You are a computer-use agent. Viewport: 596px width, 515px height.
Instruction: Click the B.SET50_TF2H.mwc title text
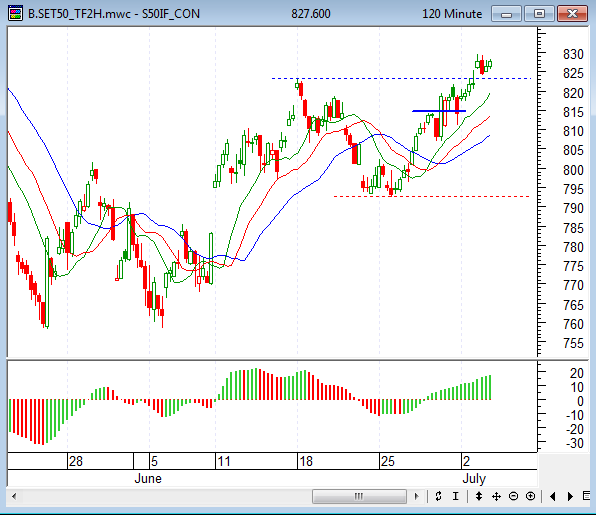79,14
